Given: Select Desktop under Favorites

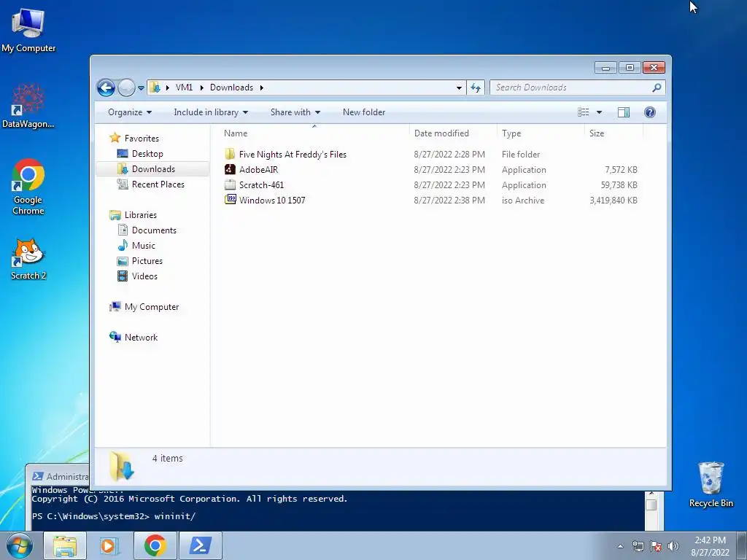Looking at the screenshot, I should pos(147,154).
